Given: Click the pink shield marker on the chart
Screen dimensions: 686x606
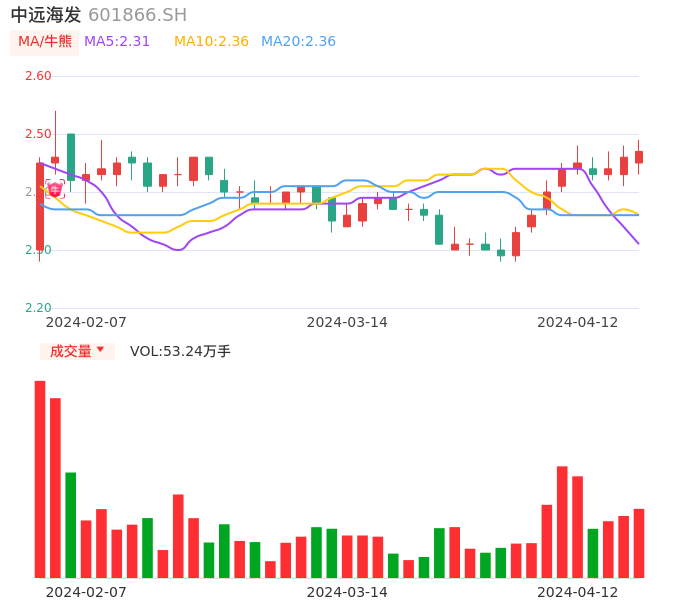Looking at the screenshot, I should (x=54, y=188).
